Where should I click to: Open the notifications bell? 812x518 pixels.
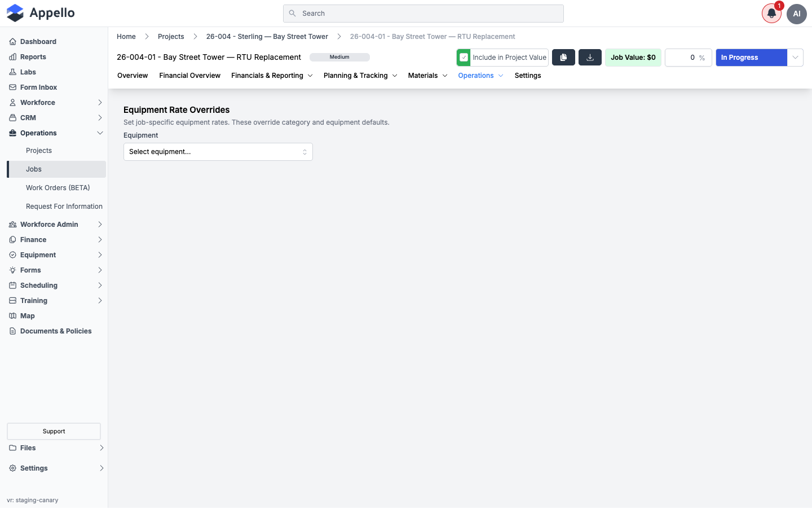tap(771, 14)
